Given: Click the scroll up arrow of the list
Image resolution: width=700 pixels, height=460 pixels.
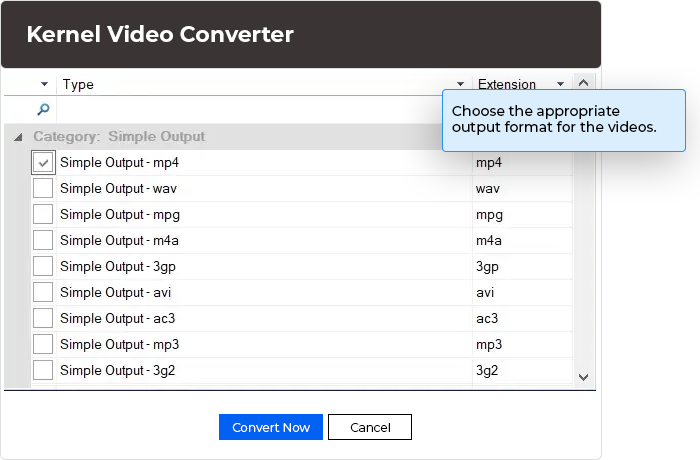Looking at the screenshot, I should click(583, 83).
